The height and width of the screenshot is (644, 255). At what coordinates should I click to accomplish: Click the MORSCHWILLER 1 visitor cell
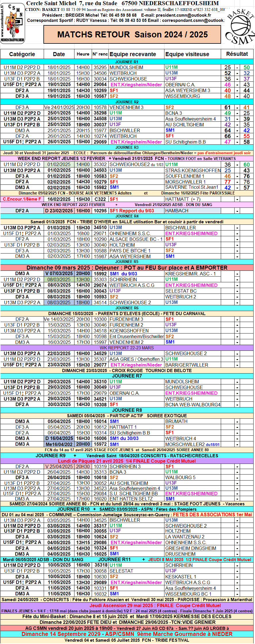193,182
